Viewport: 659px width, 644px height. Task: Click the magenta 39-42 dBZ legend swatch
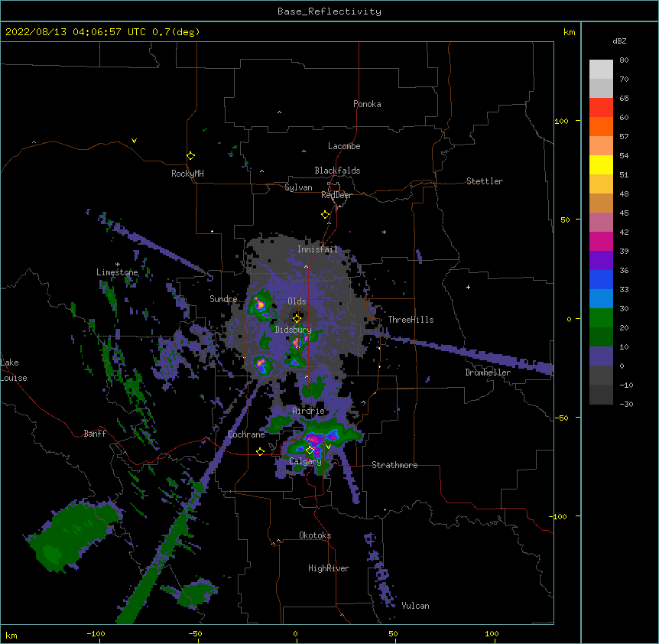click(601, 241)
